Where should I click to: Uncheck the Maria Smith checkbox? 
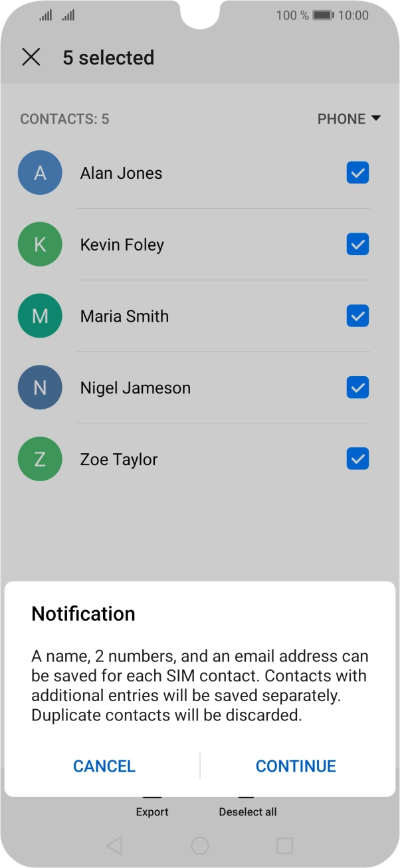click(x=357, y=316)
